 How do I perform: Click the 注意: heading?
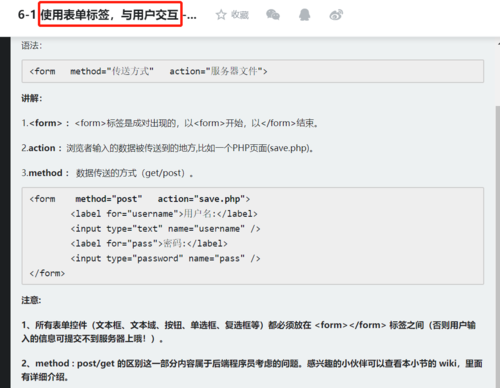pyautogui.click(x=31, y=300)
